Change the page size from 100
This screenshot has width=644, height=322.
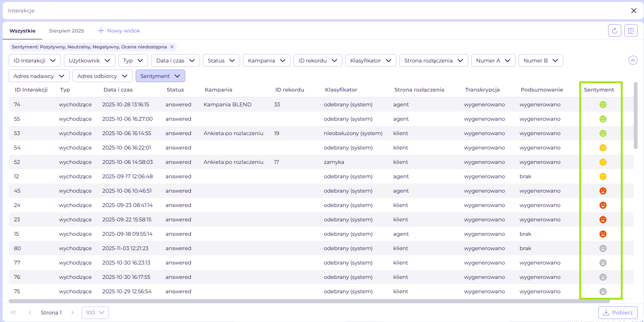coord(95,313)
